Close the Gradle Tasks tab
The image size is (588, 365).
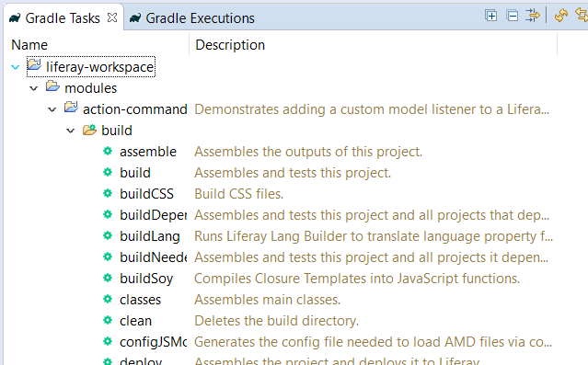coord(112,17)
